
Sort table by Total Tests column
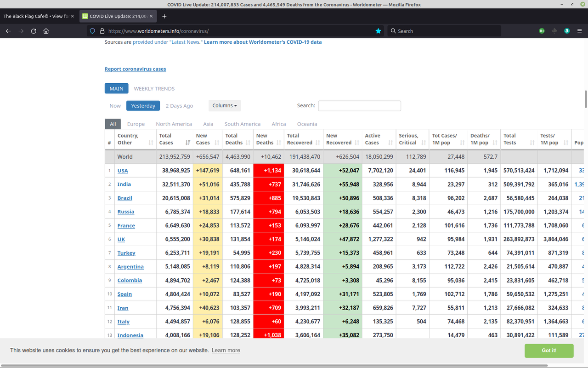pos(519,139)
